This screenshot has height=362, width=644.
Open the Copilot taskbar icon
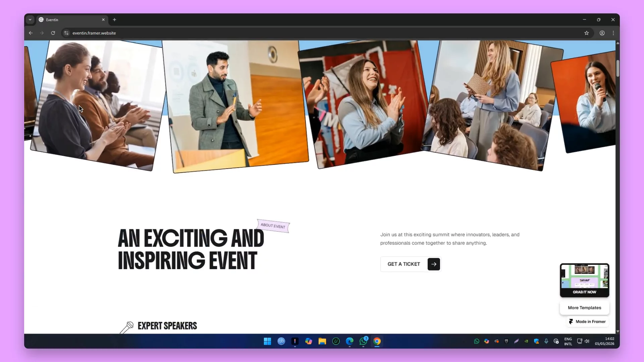(309, 341)
